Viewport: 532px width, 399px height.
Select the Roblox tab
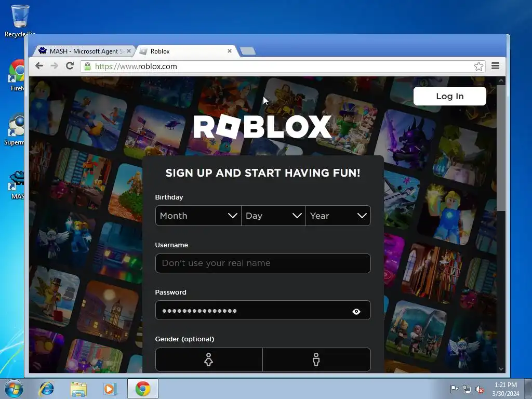pyautogui.click(x=187, y=51)
